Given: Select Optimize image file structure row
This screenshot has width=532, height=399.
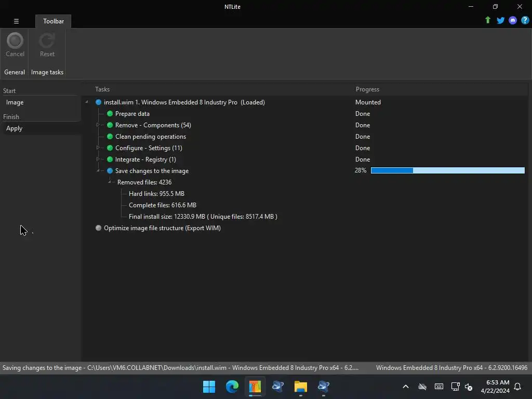Looking at the screenshot, I should tap(162, 228).
